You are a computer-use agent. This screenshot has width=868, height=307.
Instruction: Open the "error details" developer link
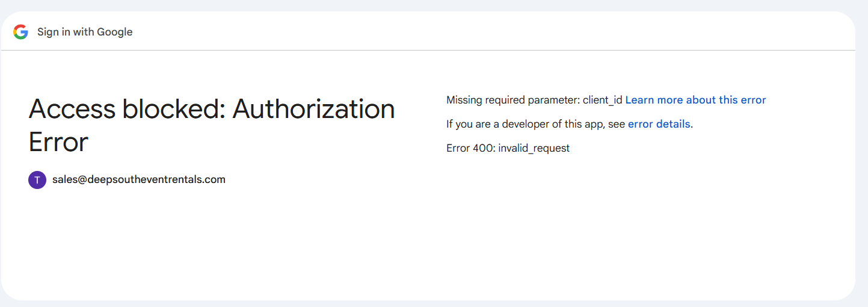coord(659,124)
